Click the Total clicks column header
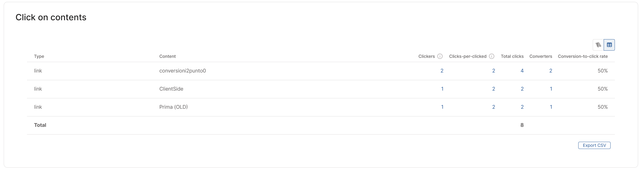 (x=512, y=56)
